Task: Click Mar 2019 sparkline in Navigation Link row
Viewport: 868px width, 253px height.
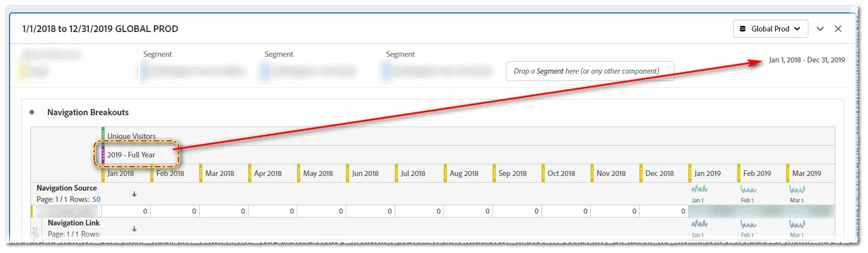Action: pos(797,224)
